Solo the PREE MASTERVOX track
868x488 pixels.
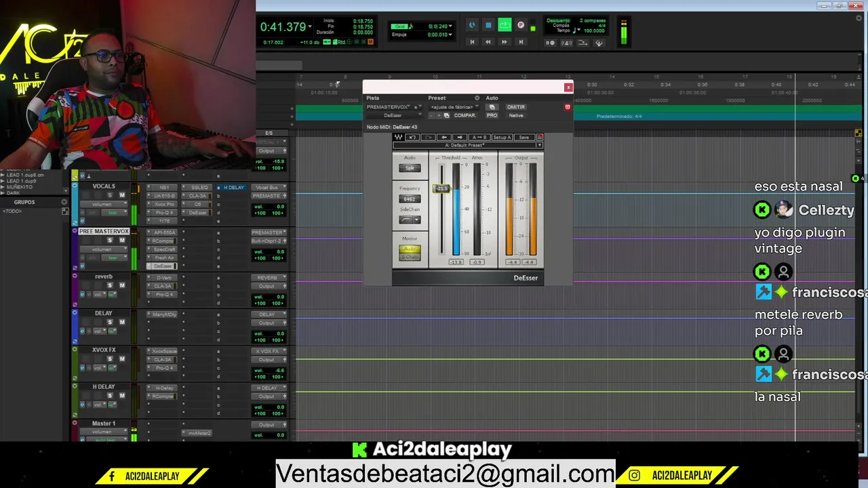[x=110, y=241]
